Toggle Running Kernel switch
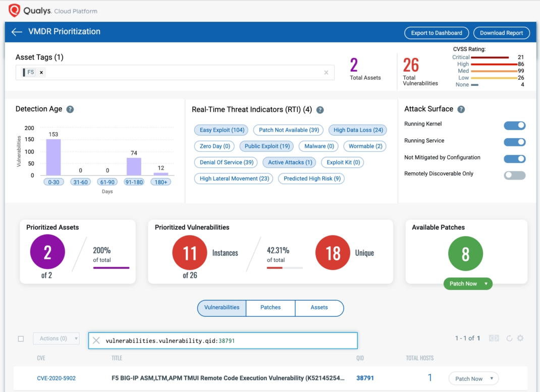Image resolution: width=540 pixels, height=392 pixels. pos(515,125)
